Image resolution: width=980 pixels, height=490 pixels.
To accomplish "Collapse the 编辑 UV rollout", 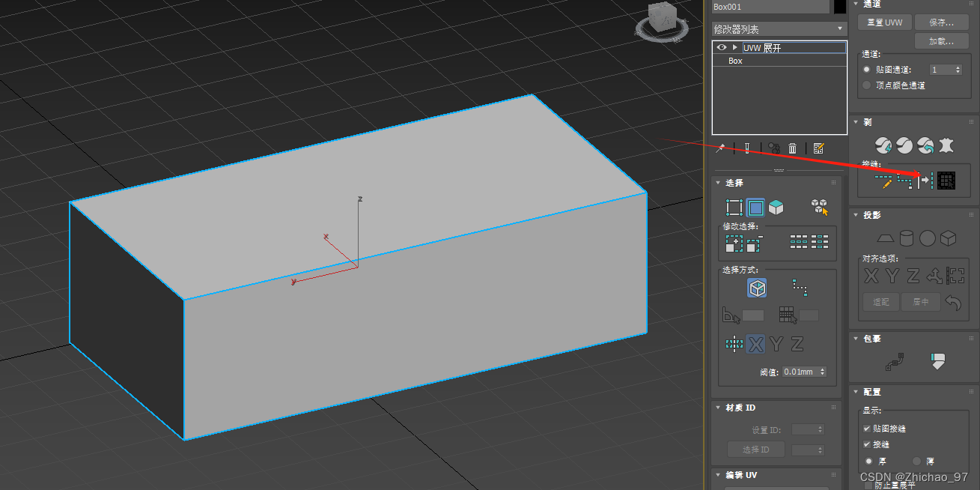I will click(718, 475).
